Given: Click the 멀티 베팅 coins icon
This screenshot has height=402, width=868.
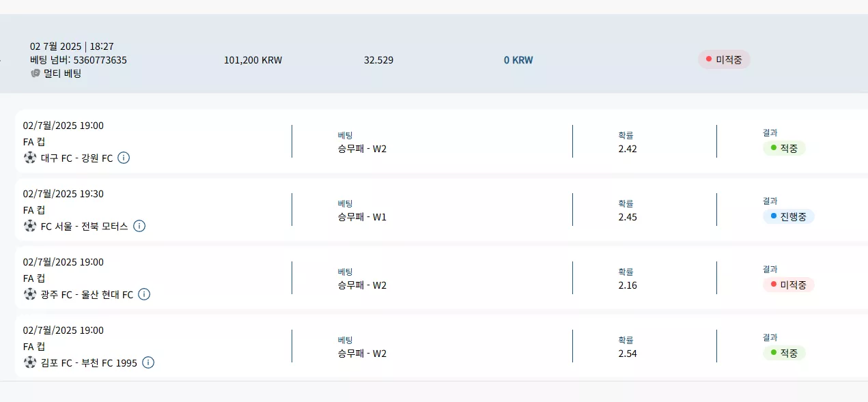Looking at the screenshot, I should point(36,73).
